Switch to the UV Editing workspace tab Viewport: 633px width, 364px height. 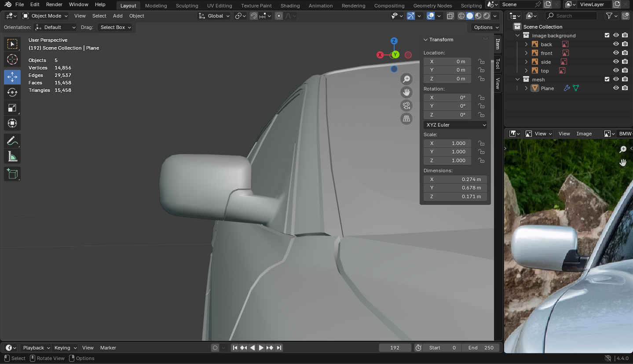220,6
